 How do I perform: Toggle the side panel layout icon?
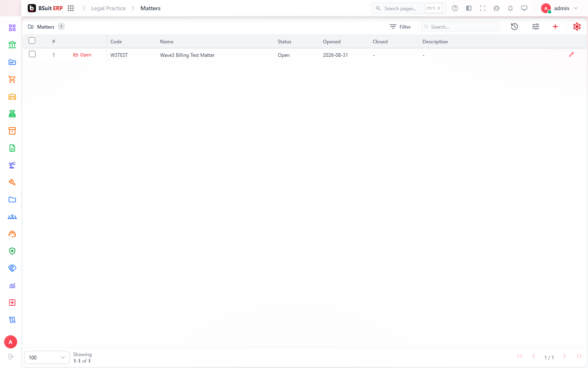pos(469,8)
